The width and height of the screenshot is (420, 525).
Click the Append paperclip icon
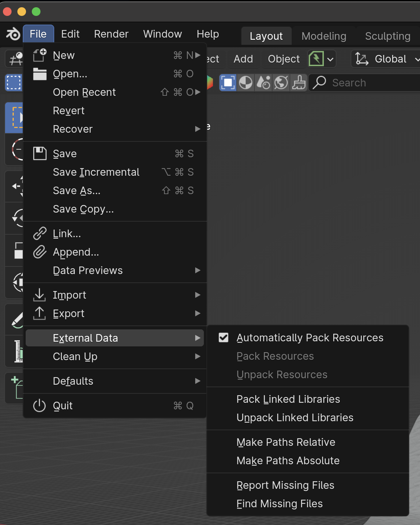[x=40, y=252]
